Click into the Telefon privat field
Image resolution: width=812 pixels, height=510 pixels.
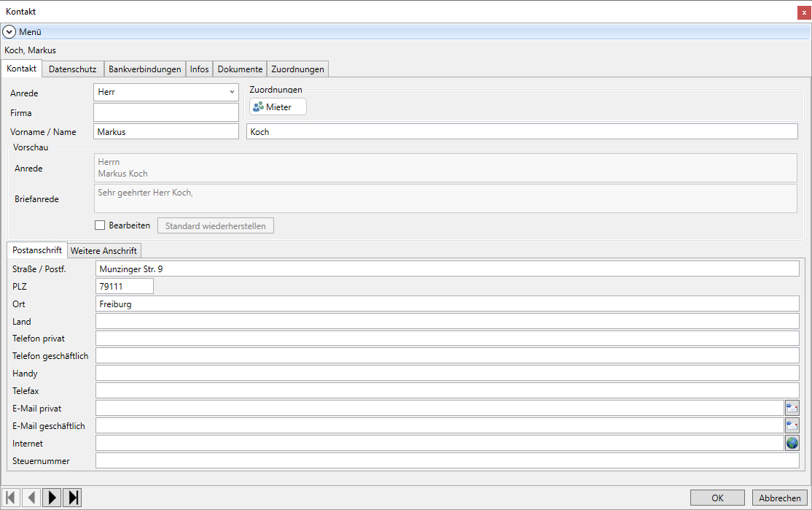click(447, 339)
